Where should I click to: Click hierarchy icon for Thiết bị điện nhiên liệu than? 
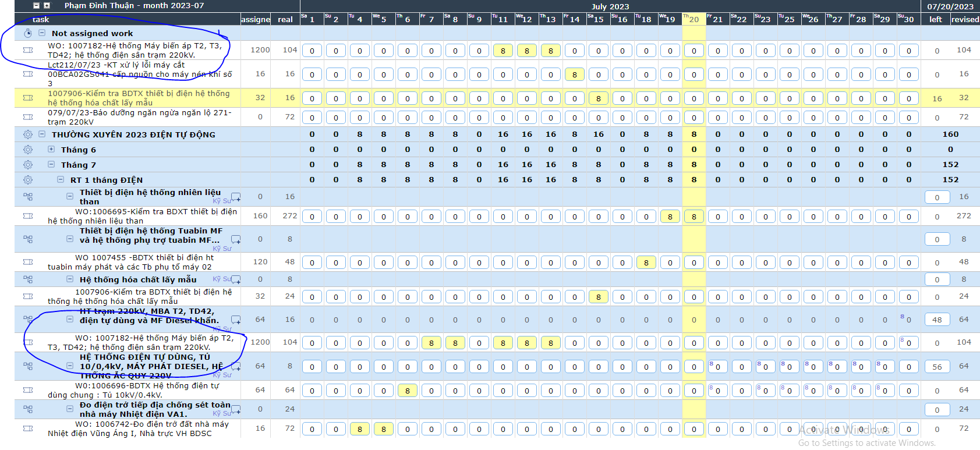click(x=27, y=197)
